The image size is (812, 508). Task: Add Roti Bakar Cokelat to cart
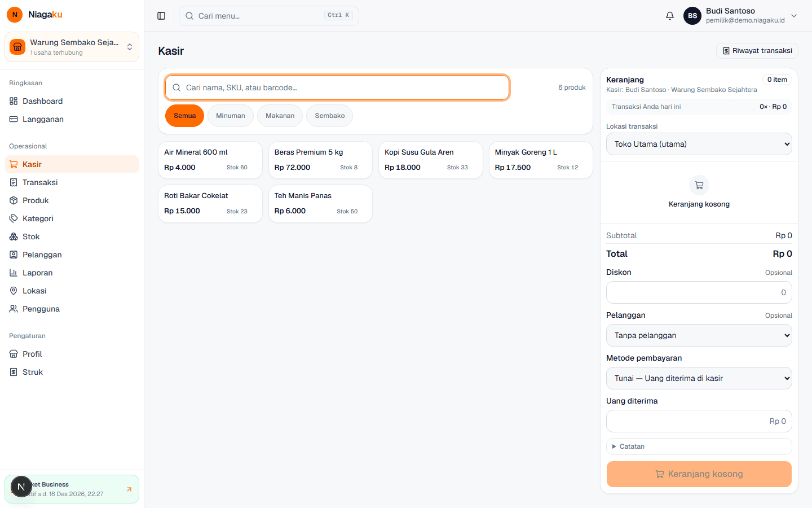click(210, 204)
